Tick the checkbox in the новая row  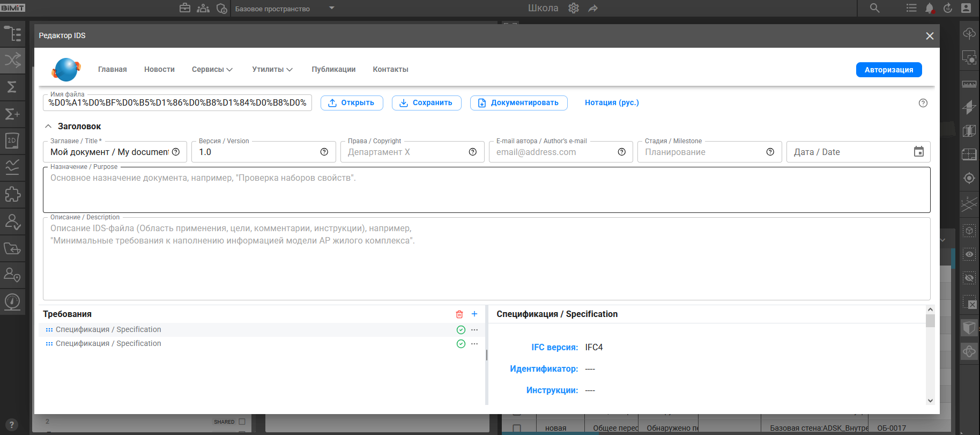pyautogui.click(x=517, y=428)
